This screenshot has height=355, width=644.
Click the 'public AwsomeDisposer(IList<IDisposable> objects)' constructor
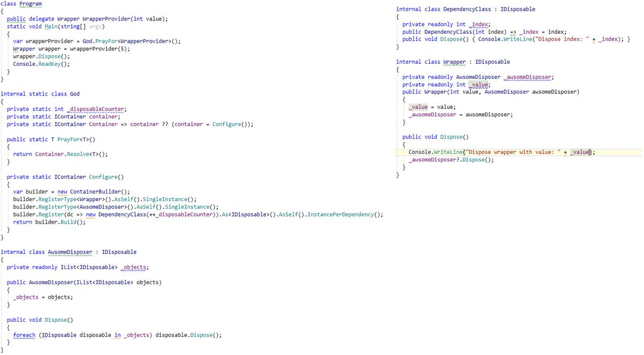(x=84, y=282)
